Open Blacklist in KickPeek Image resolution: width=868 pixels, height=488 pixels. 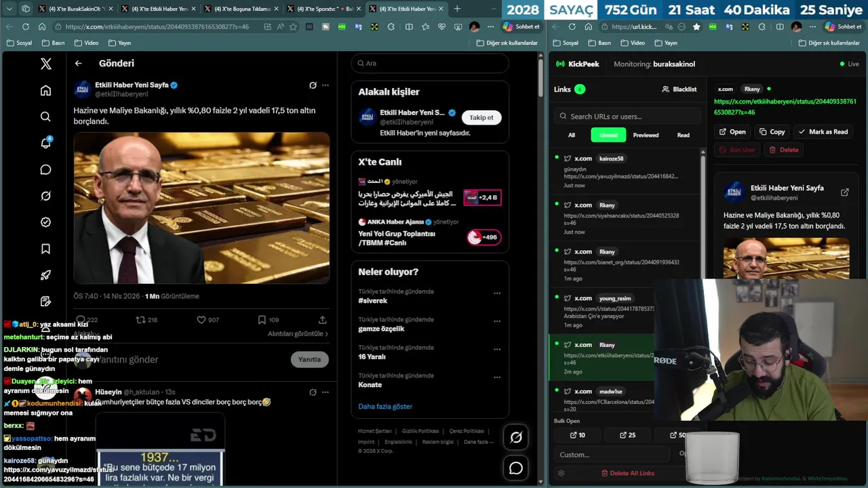tap(679, 89)
